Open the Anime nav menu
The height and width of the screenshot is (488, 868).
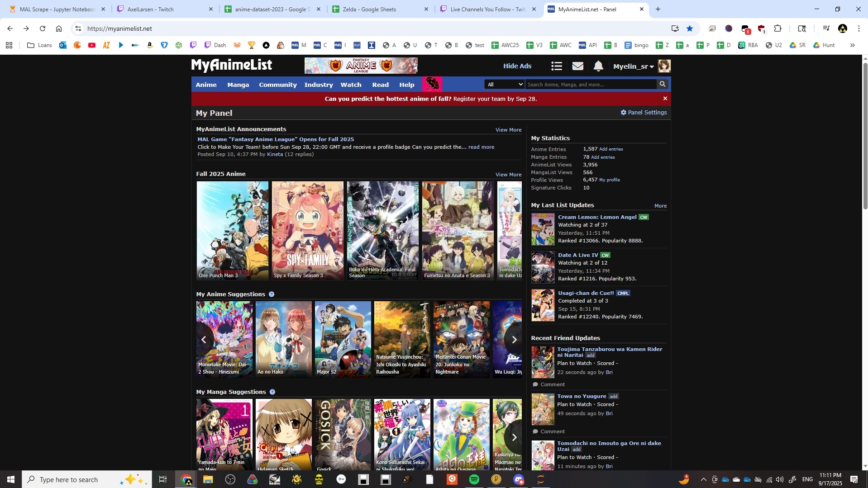[x=206, y=85]
